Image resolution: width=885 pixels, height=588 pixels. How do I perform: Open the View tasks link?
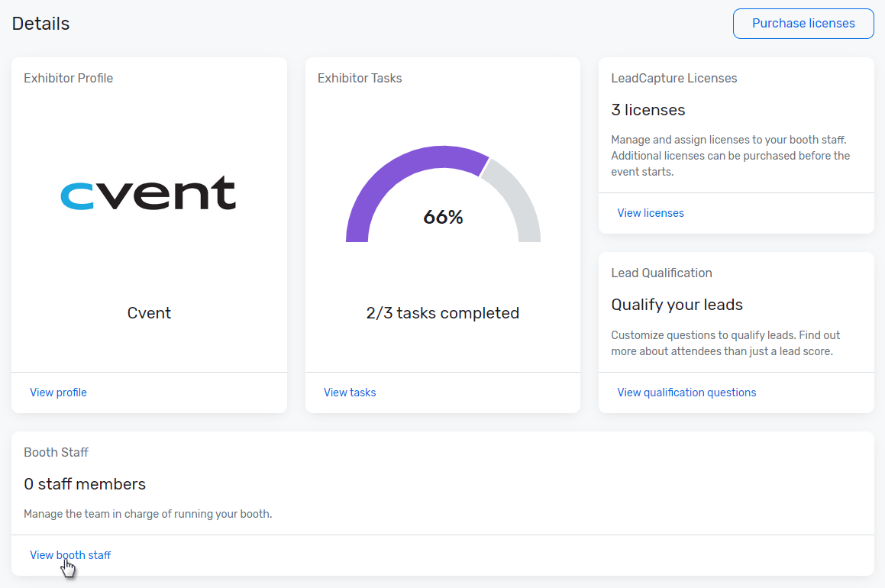click(x=350, y=393)
